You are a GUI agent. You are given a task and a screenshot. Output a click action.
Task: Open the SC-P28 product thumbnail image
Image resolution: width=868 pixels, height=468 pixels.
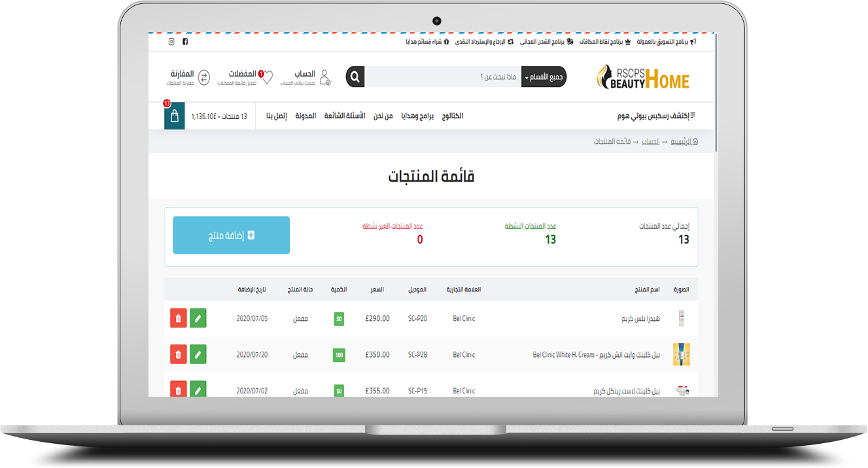click(x=682, y=354)
